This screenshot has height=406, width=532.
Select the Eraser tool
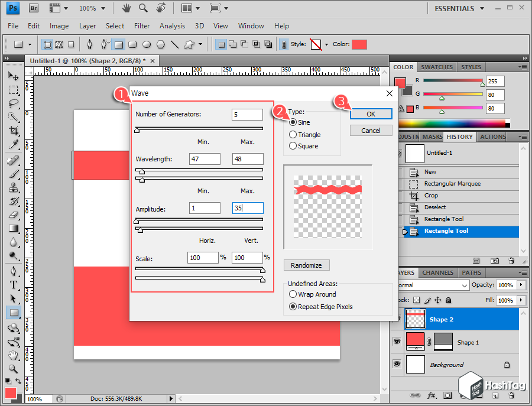pyautogui.click(x=13, y=215)
